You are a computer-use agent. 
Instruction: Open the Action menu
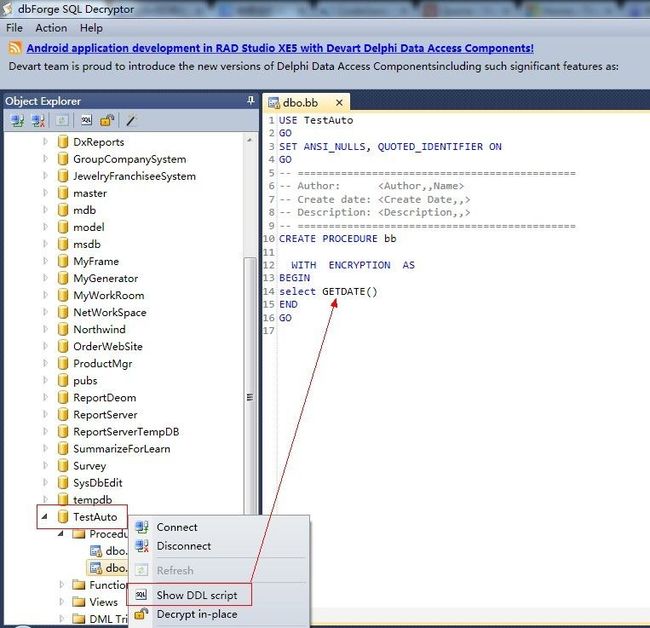(51, 28)
